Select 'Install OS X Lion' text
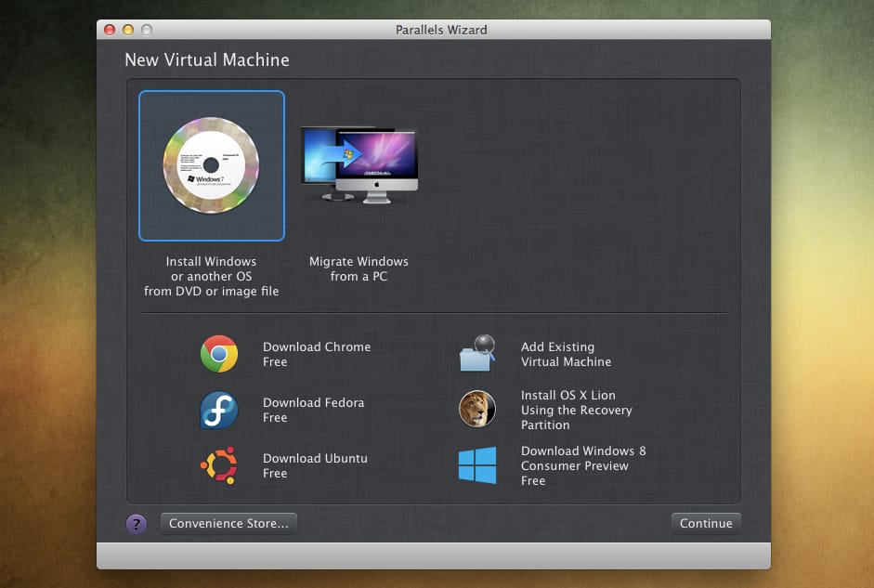874x588 pixels. (x=568, y=395)
